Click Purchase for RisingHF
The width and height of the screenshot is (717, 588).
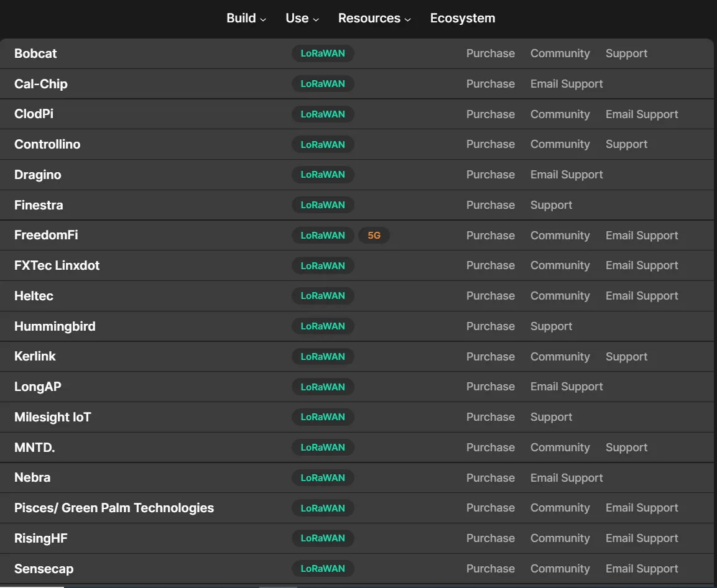490,538
